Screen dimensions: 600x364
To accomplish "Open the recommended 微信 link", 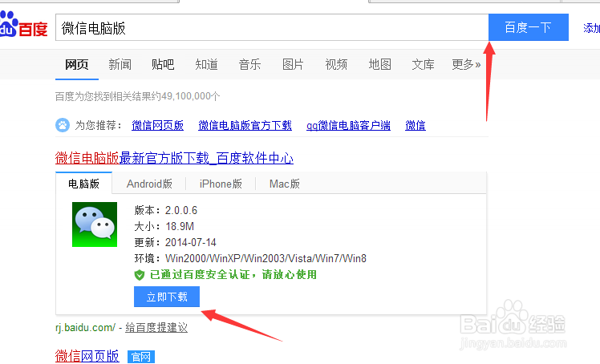I will (416, 125).
